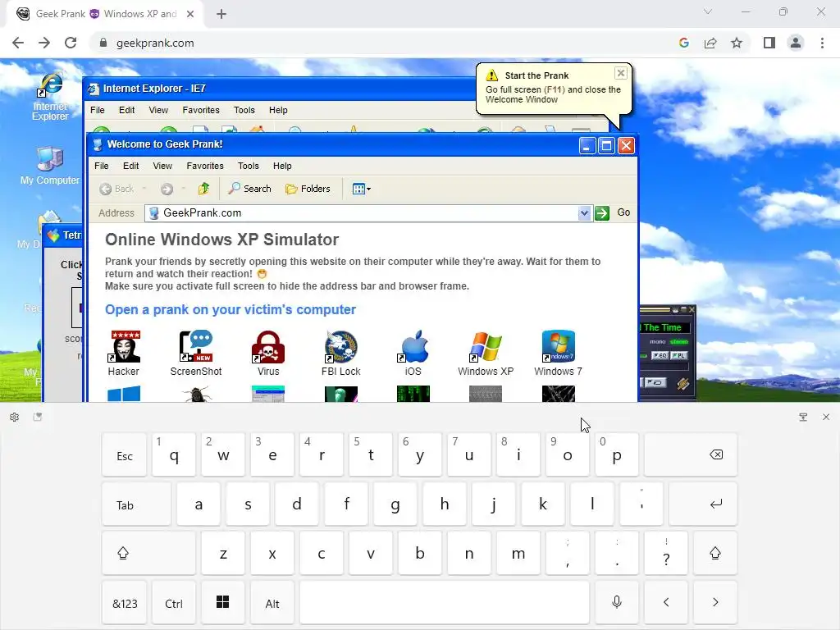
Task: Reload the geekprank.com page
Action: click(71, 43)
